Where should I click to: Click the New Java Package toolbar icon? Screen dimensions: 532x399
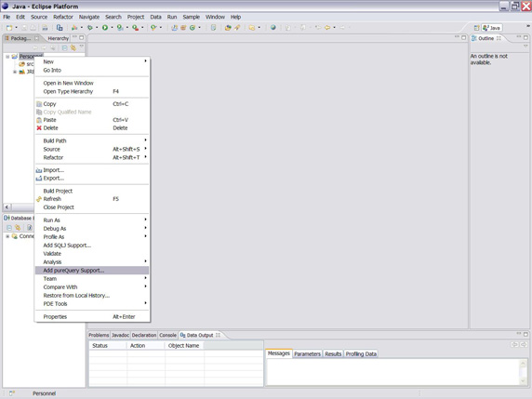[183, 28]
